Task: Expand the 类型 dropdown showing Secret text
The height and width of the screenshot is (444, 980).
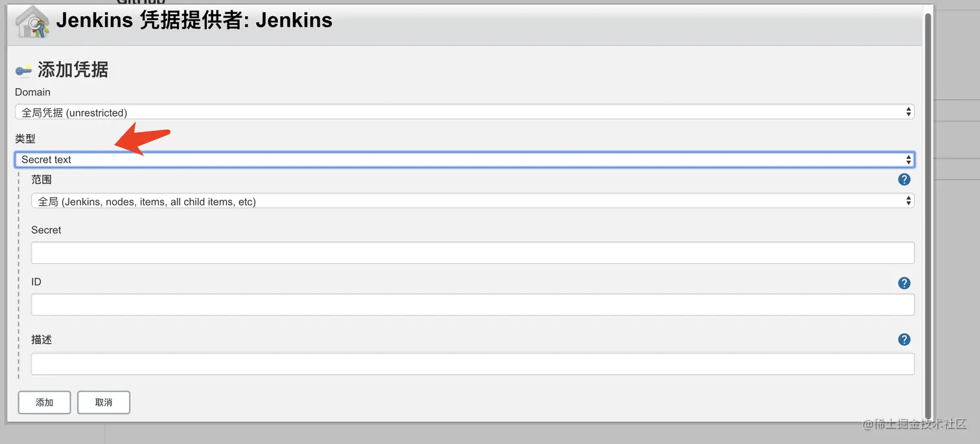Action: coord(464,159)
